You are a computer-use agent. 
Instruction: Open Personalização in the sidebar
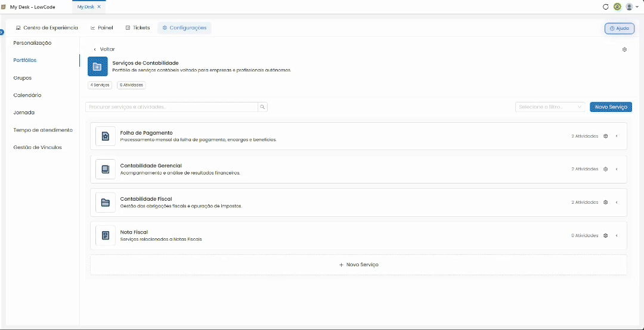[x=32, y=43]
